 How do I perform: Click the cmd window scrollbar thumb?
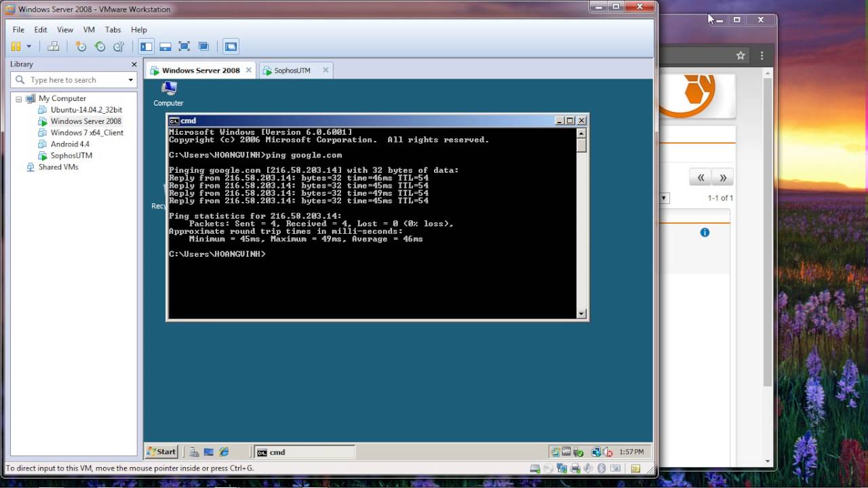(x=582, y=144)
